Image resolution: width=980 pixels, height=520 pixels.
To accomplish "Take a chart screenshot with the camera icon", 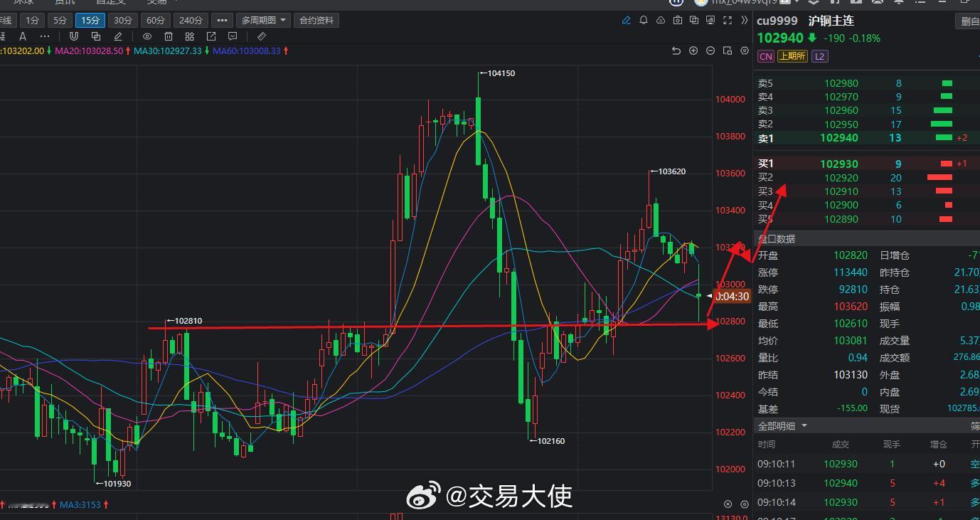I will pyautogui.click(x=678, y=20).
